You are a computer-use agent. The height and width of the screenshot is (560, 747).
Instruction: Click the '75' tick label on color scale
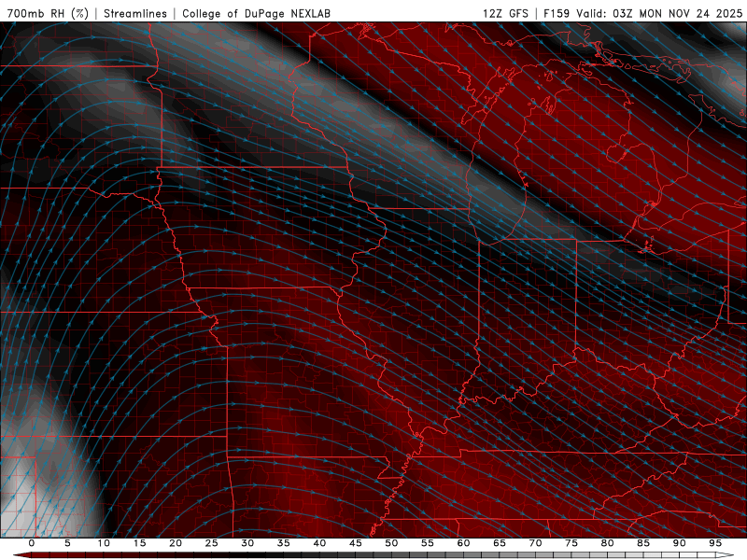[x=571, y=543]
